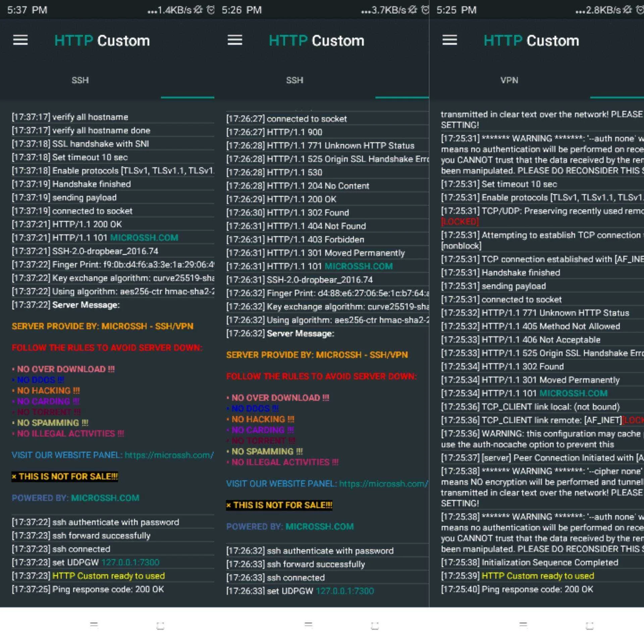
Task: Select the VPN tab in the 5:25 PM screen
Action: 509,80
